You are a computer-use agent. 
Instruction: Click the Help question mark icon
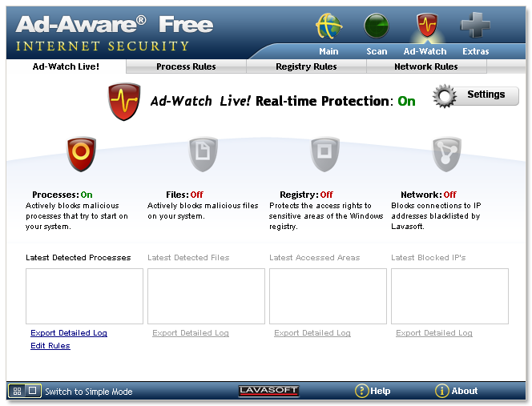pyautogui.click(x=361, y=391)
